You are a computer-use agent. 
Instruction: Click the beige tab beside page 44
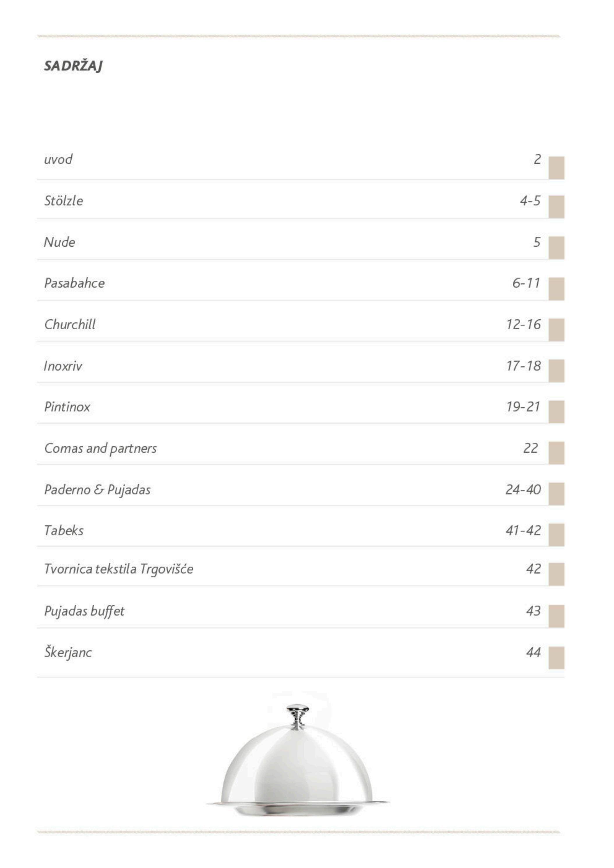pos(556,657)
